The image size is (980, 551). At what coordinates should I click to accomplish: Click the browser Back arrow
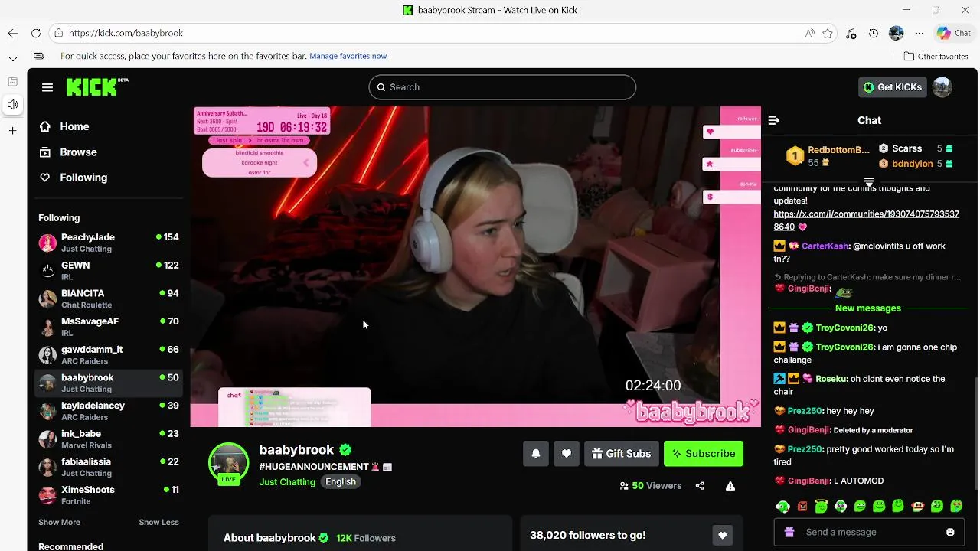[x=13, y=33]
